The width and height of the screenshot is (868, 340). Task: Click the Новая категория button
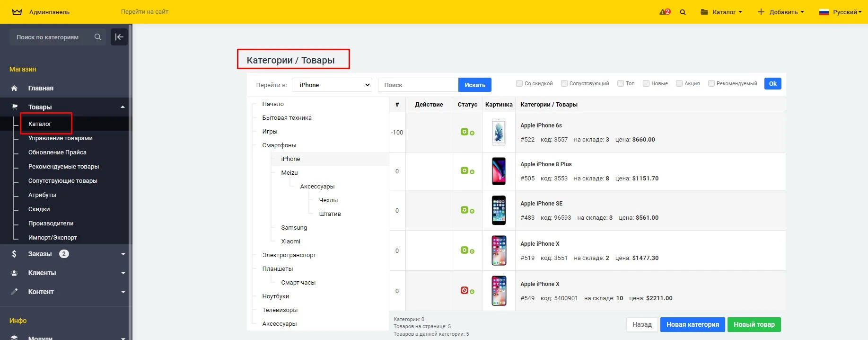pyautogui.click(x=693, y=324)
